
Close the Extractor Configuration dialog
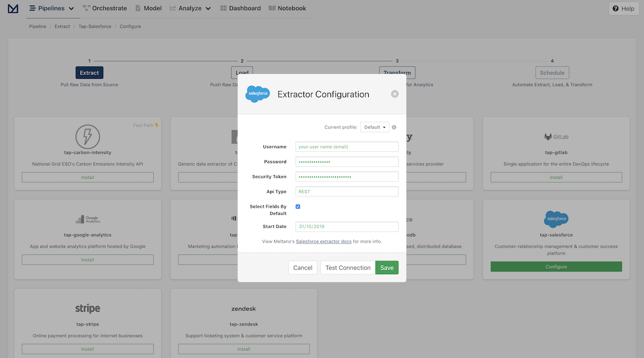coord(395,94)
